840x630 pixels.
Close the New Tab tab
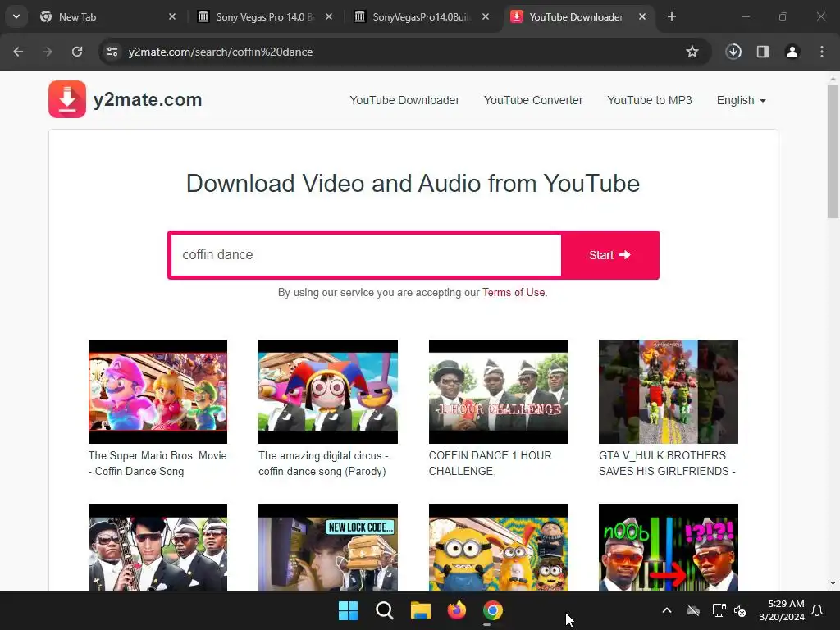[x=172, y=16]
